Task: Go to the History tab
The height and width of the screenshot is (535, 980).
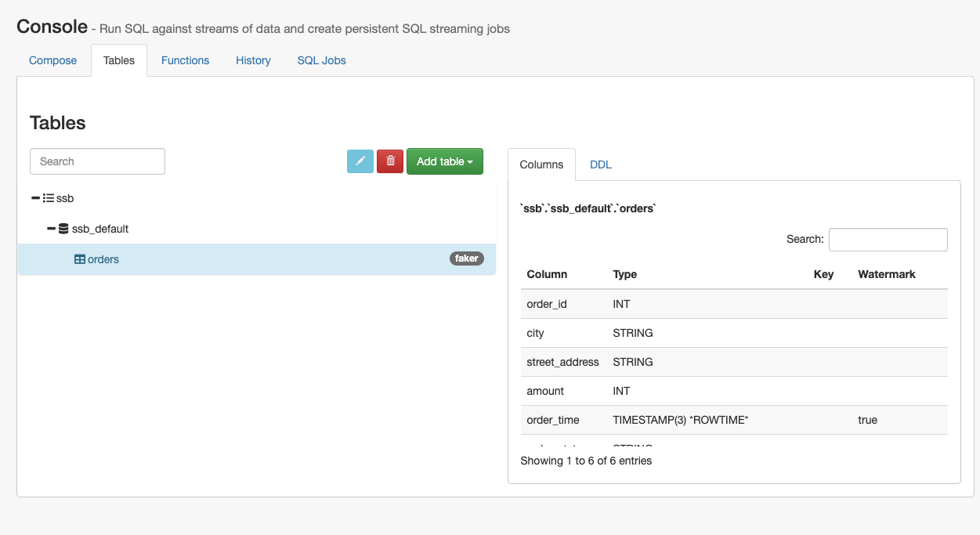Action: (x=253, y=60)
